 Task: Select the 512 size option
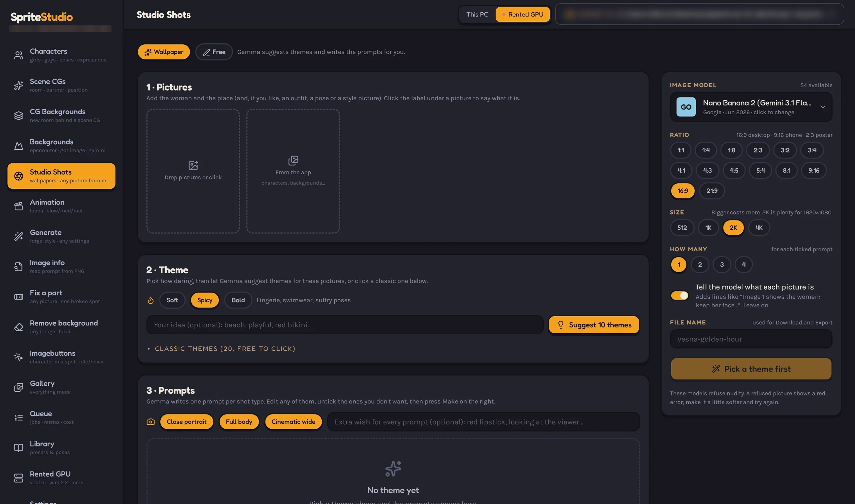click(682, 228)
